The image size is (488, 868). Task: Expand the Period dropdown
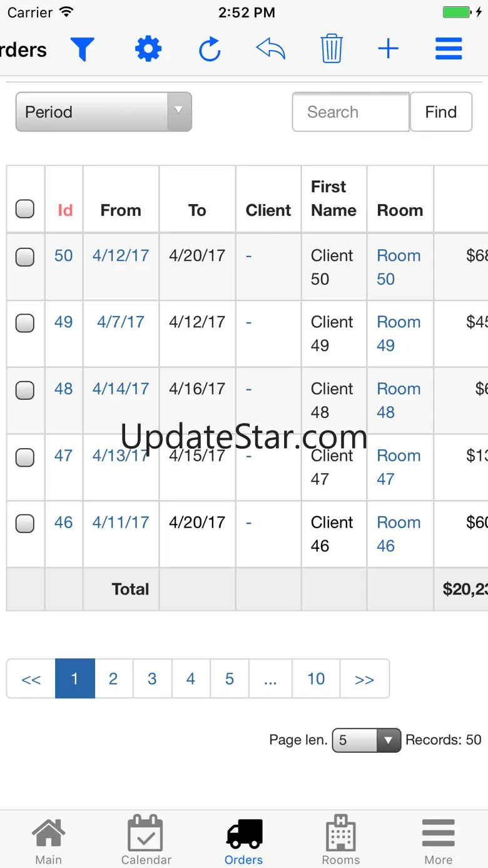click(x=104, y=112)
